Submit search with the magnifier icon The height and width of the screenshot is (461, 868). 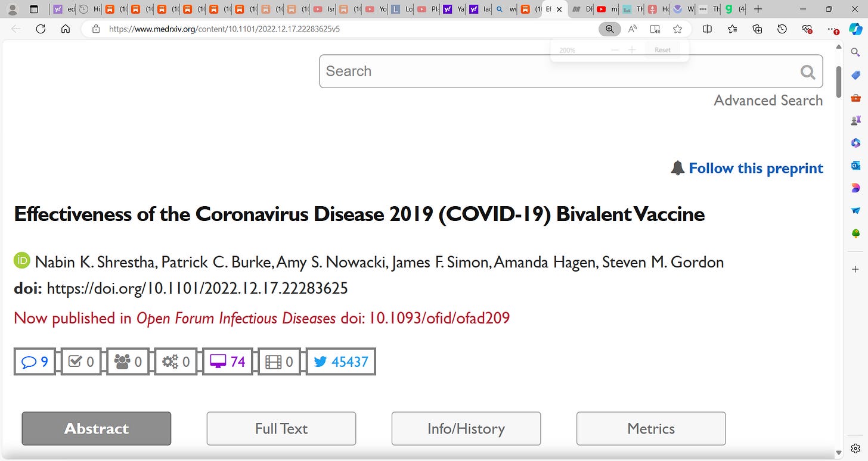click(808, 71)
